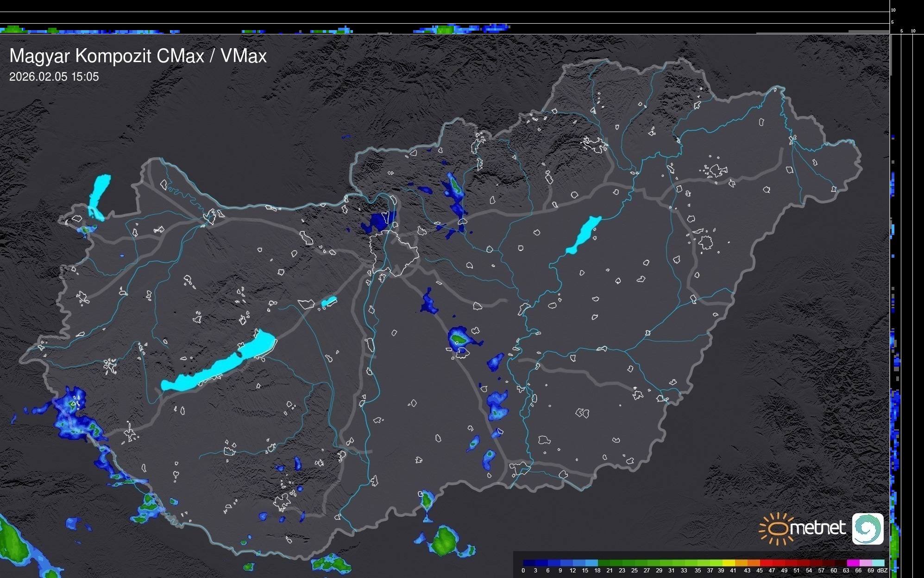Click the yellow 39 dBZ color swatch
The image size is (924, 578).
729,563
